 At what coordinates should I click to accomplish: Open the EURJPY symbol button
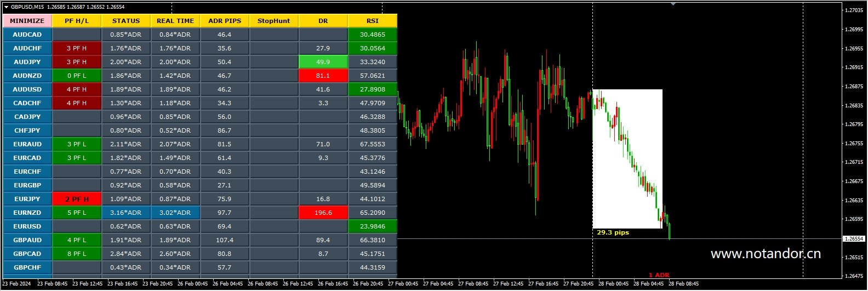click(x=27, y=199)
